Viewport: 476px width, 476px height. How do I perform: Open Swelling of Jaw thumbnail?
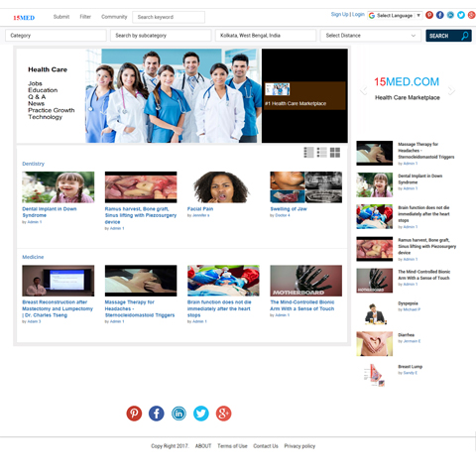(x=305, y=187)
